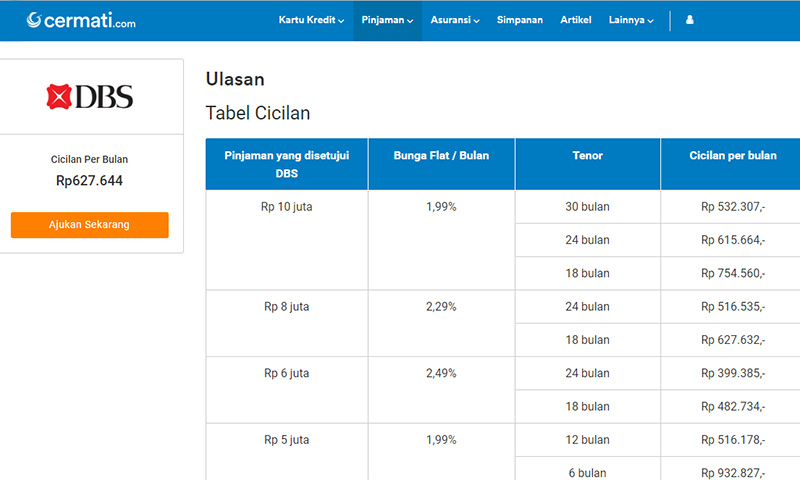
Task: Select 24 bulan tenor in the Rp 10 juta group
Action: click(x=588, y=240)
